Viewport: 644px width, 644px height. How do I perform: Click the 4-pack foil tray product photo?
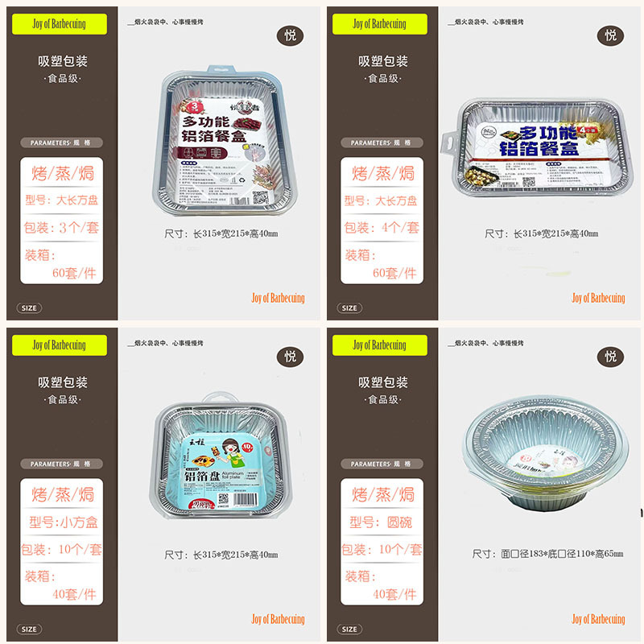(x=537, y=148)
